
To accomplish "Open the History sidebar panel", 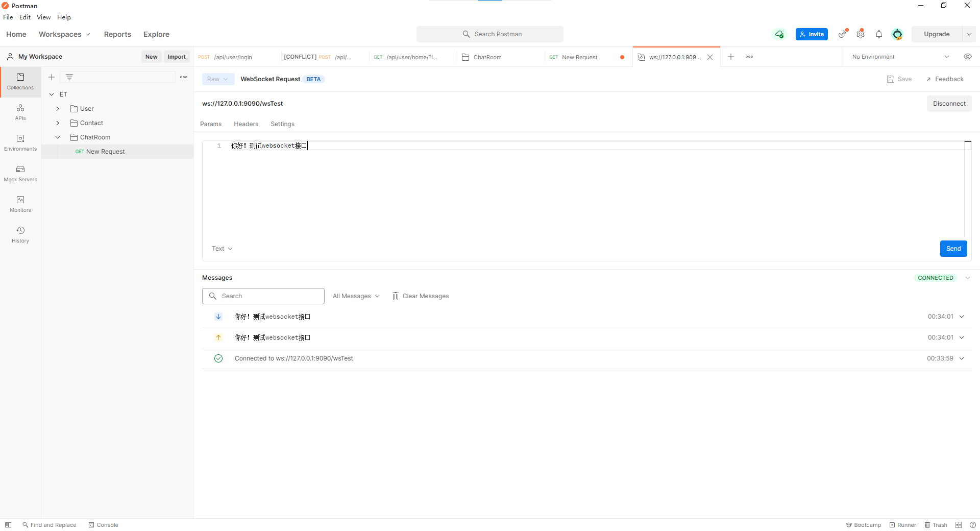I will pos(20,235).
